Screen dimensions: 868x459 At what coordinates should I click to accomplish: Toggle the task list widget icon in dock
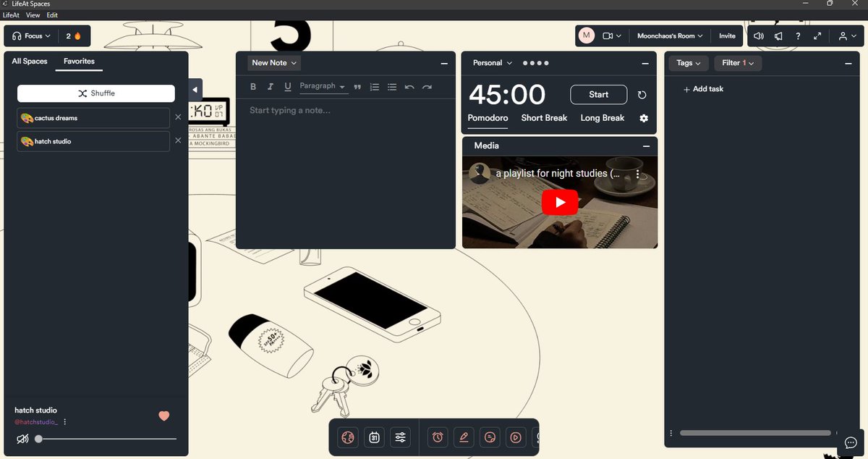coord(490,437)
